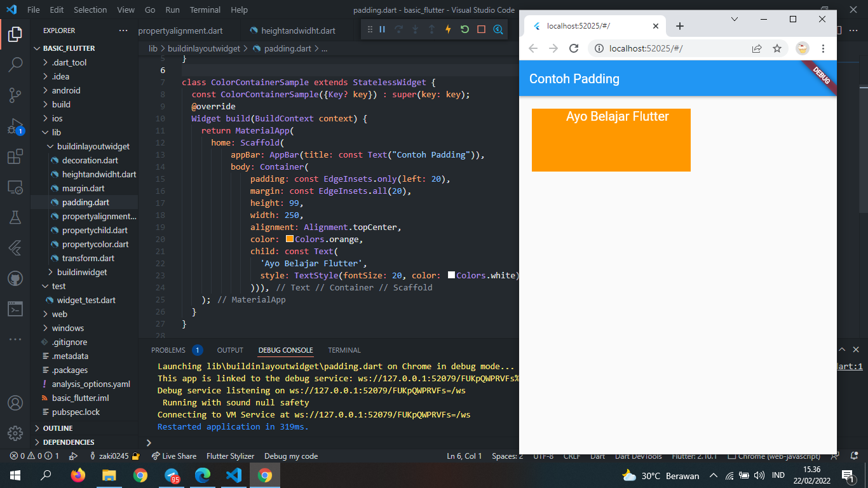Open Flutter DevTools via the magnifier debug icon

498,30
